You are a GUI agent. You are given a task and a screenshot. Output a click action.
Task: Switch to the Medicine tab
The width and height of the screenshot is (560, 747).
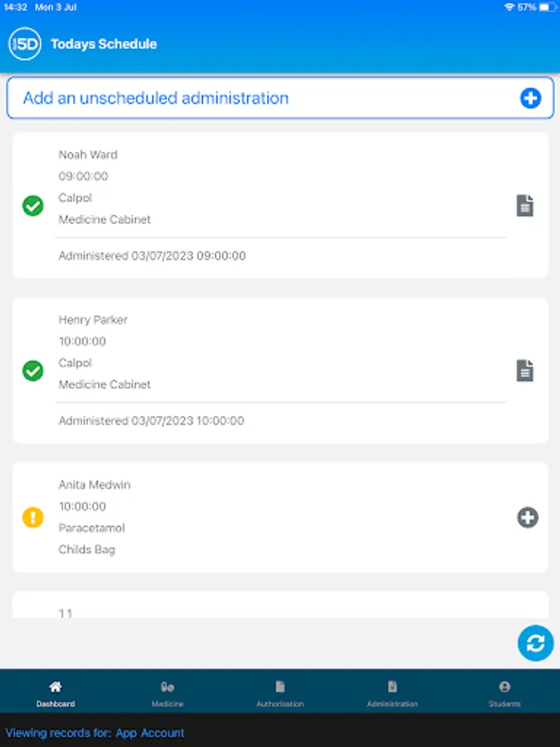pyautogui.click(x=168, y=694)
